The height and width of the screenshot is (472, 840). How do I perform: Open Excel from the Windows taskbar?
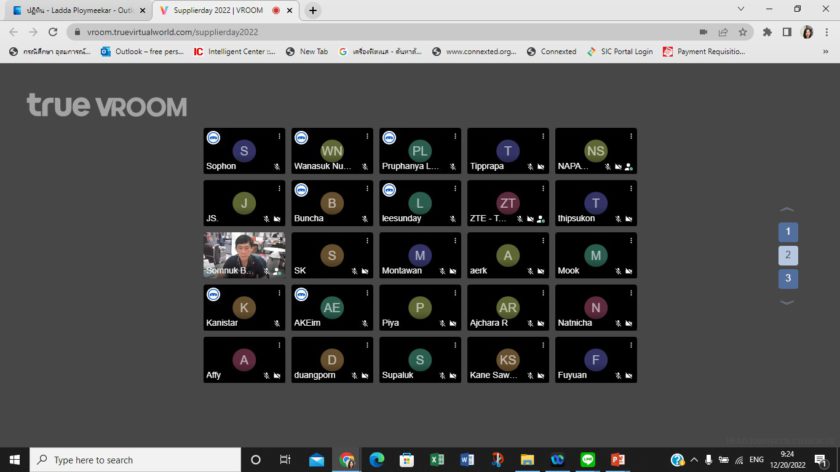(x=437, y=460)
